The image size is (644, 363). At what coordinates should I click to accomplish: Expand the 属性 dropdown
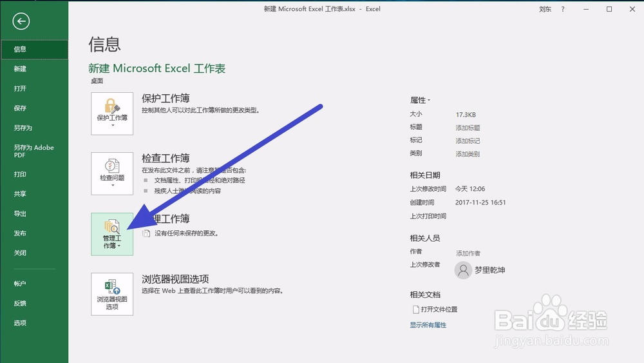(420, 100)
